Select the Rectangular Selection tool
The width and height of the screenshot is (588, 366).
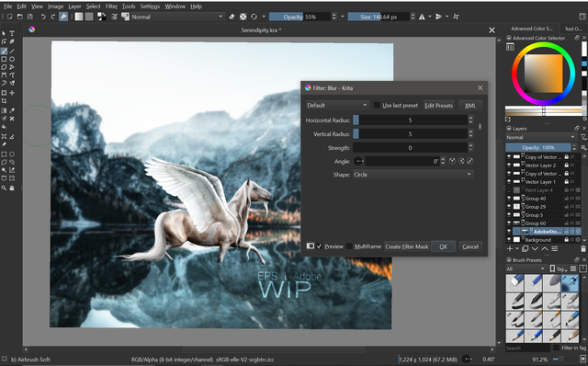(x=4, y=154)
